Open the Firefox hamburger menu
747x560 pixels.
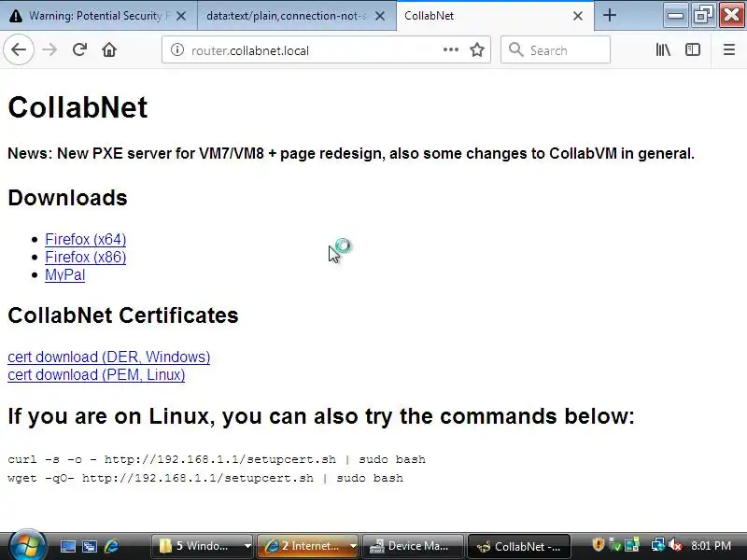729,49
